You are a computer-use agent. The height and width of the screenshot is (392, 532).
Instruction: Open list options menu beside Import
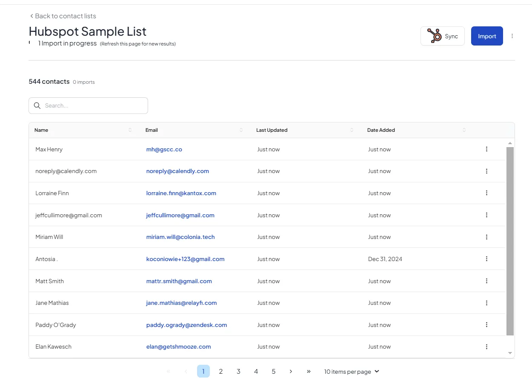512,36
